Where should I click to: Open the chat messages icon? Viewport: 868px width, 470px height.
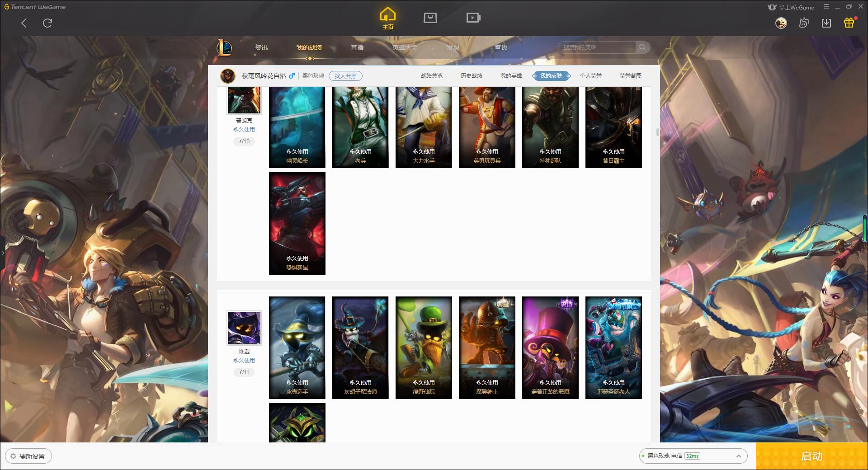click(804, 23)
